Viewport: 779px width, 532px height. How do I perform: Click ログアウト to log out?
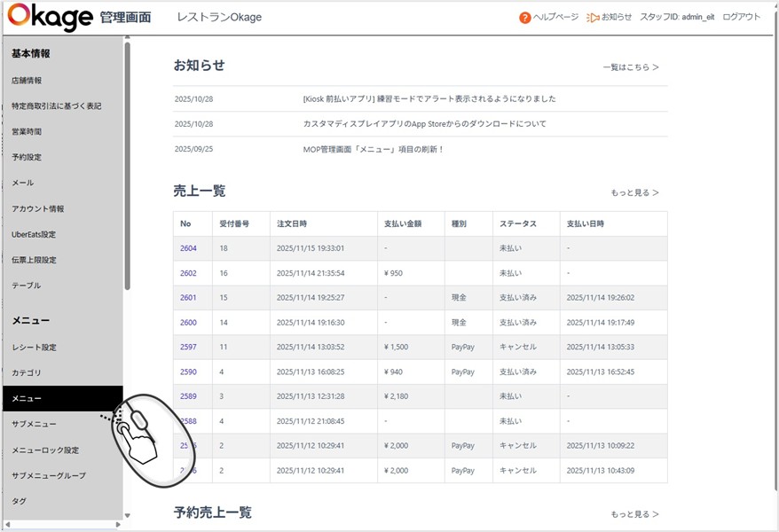(x=741, y=18)
